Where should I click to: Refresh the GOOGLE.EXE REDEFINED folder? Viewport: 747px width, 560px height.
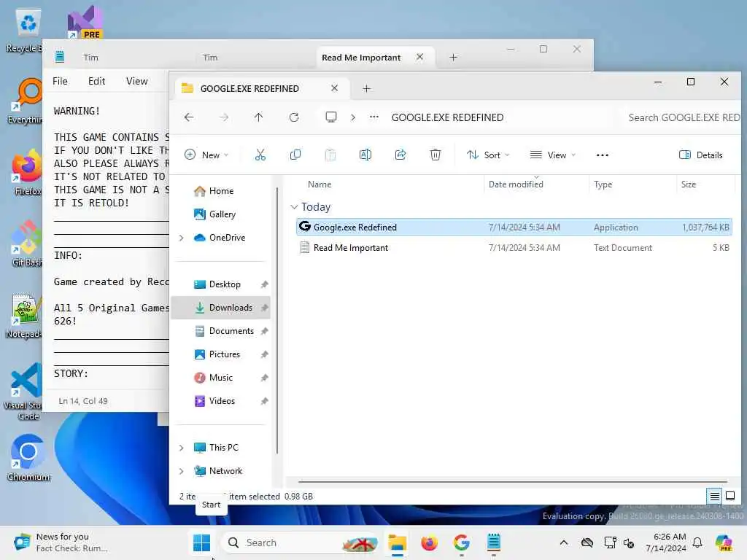click(294, 117)
